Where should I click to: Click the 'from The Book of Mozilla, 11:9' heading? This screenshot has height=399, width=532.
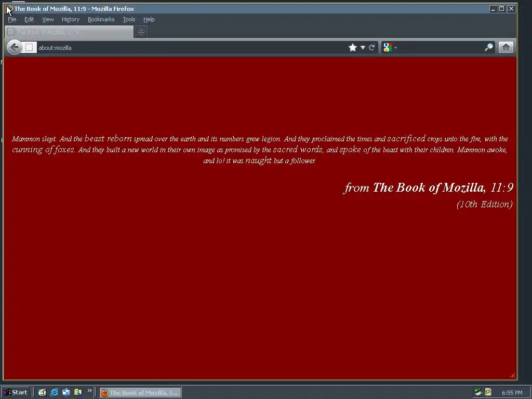pos(429,187)
